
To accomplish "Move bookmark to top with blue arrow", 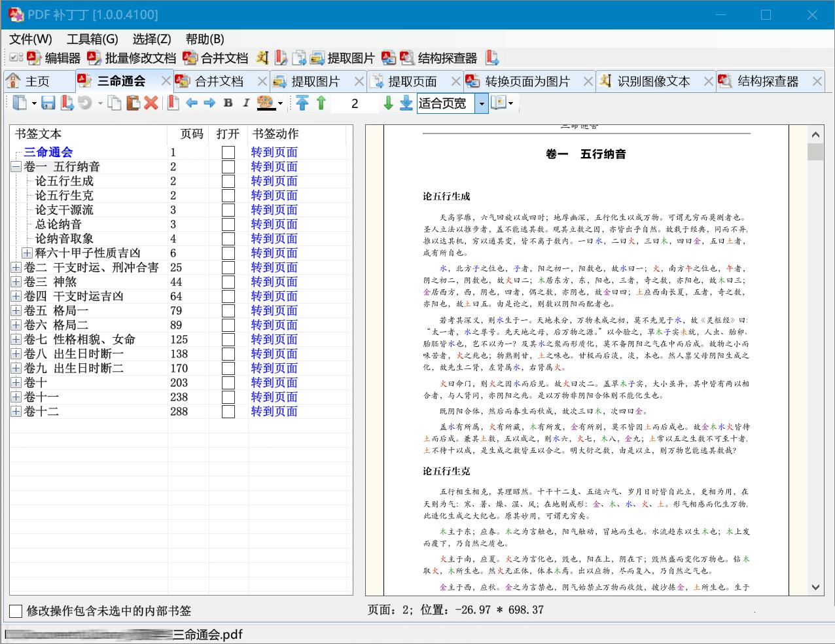I will [302, 103].
